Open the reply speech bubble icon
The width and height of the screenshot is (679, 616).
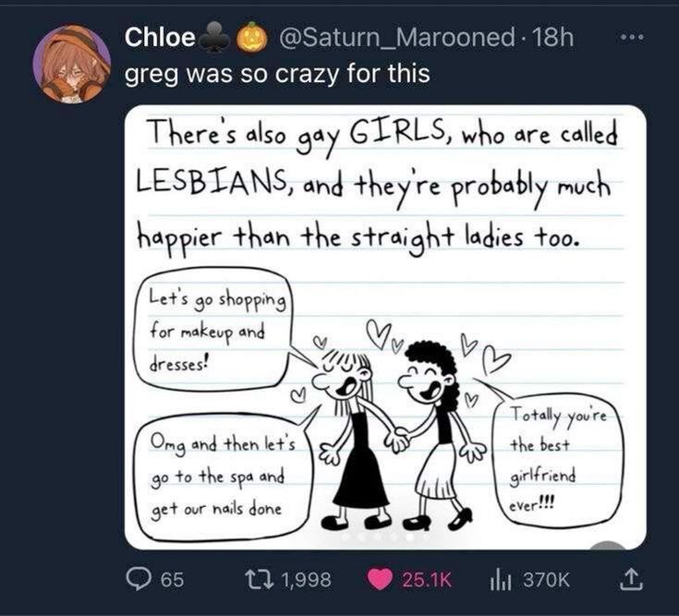139,579
